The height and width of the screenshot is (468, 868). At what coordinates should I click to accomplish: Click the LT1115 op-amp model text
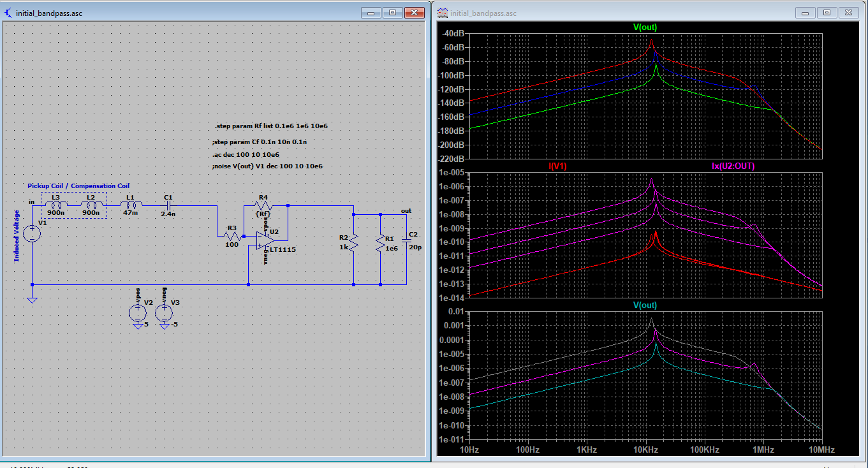point(283,250)
